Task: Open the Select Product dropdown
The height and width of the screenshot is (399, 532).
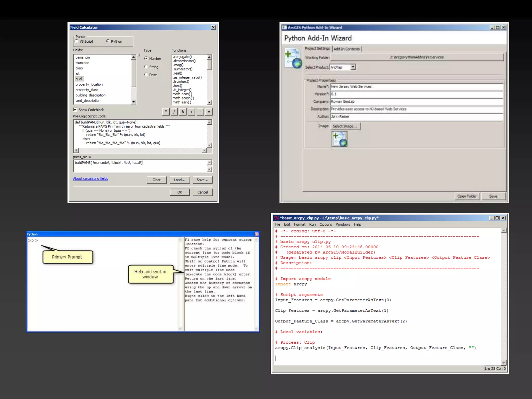Action: point(353,67)
